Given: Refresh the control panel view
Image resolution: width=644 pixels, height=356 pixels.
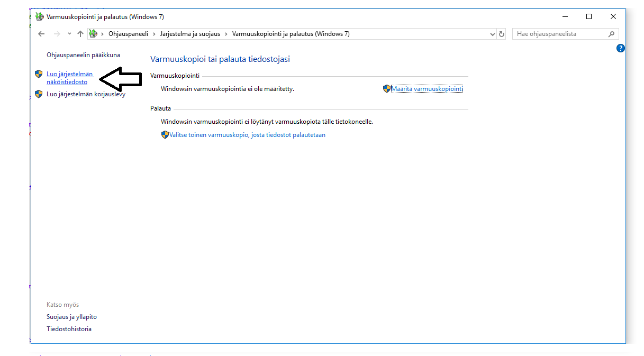Looking at the screenshot, I should click(502, 34).
